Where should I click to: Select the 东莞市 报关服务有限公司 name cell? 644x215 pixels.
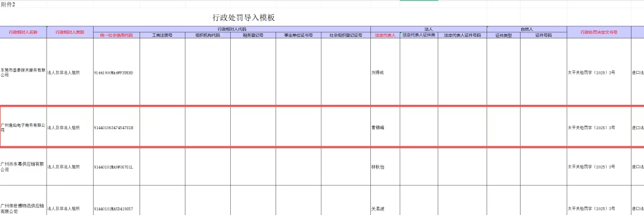click(23, 73)
